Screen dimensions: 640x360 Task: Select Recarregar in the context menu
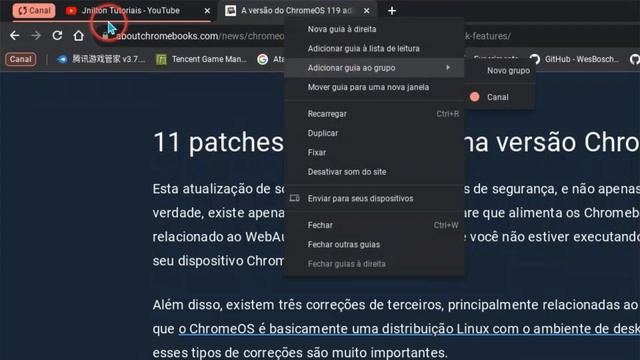tap(374, 114)
